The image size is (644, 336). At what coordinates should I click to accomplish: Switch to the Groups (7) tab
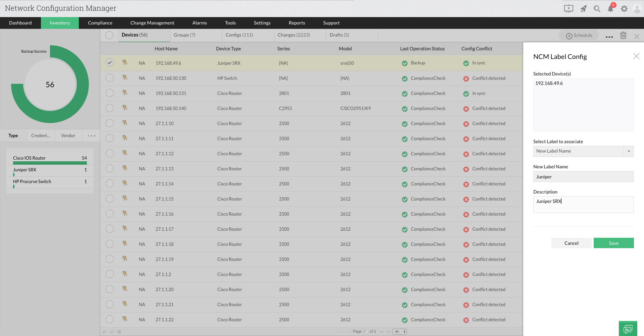185,35
